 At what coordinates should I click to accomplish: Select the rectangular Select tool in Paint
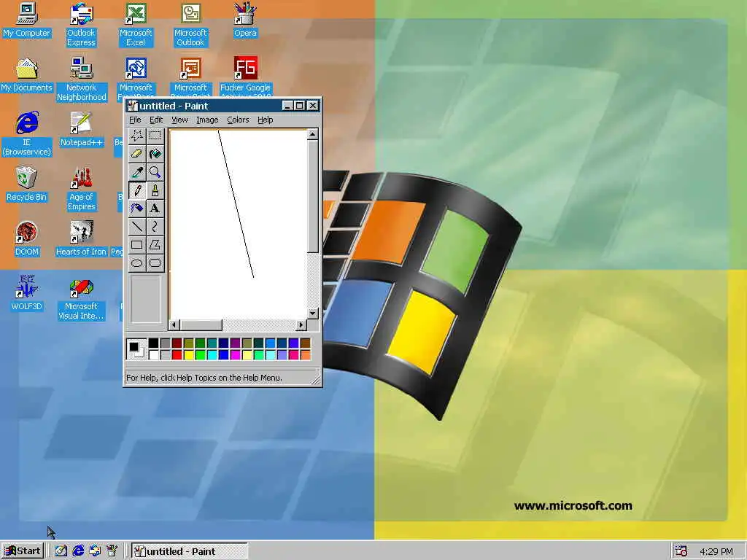(155, 136)
